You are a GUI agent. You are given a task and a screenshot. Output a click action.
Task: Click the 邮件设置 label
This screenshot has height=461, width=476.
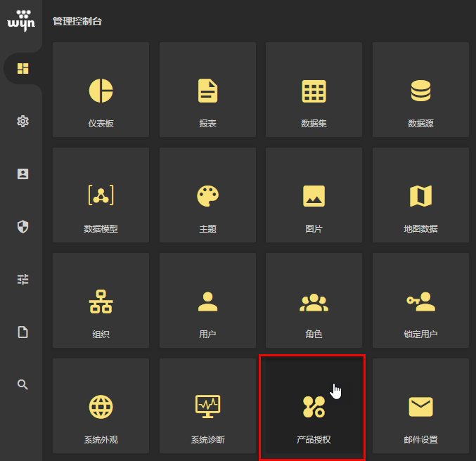[x=420, y=440]
